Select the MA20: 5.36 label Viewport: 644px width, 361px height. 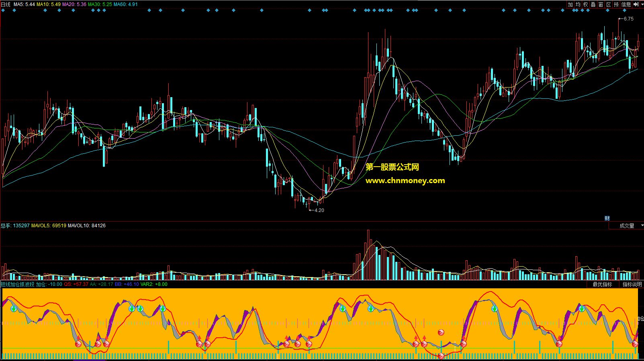click(x=74, y=4)
